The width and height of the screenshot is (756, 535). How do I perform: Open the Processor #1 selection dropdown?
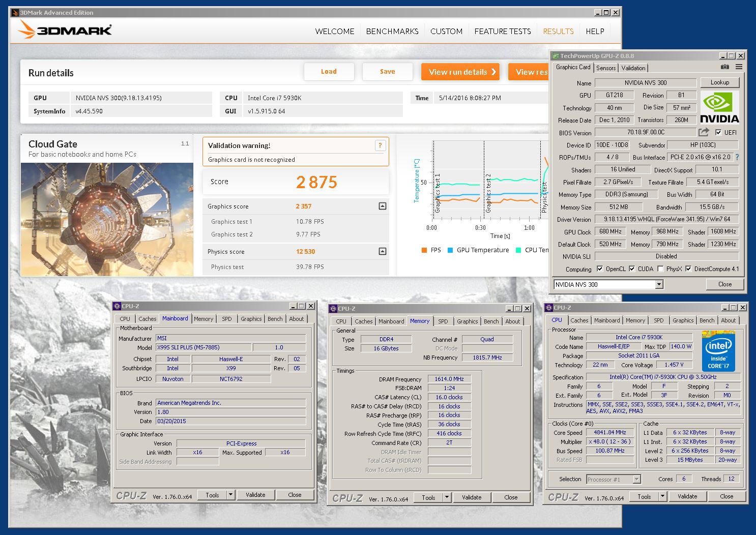pos(636,479)
